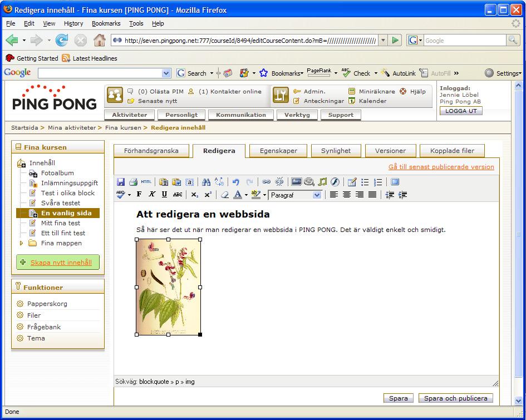Insert an image with the picture icon

click(296, 182)
